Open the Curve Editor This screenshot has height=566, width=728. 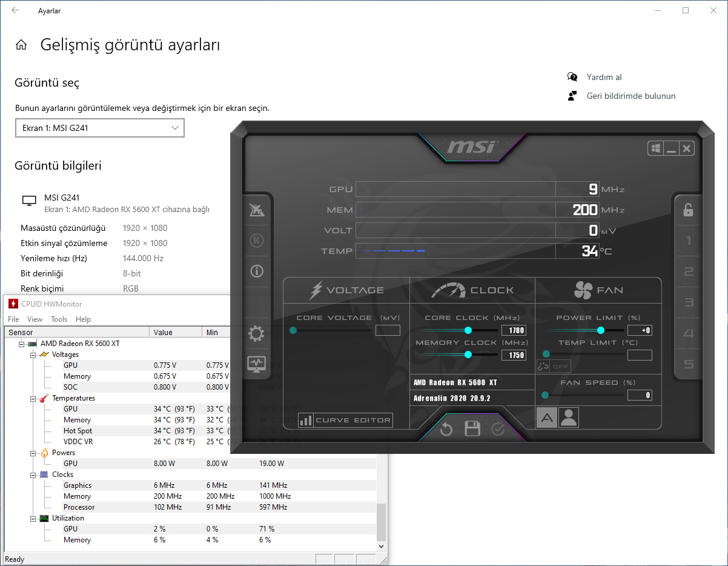[x=345, y=420]
